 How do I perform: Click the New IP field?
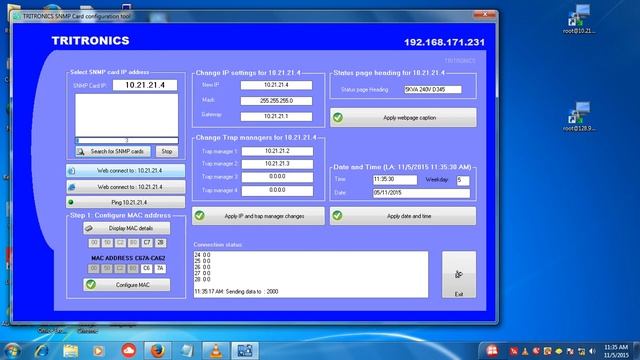tap(276, 85)
